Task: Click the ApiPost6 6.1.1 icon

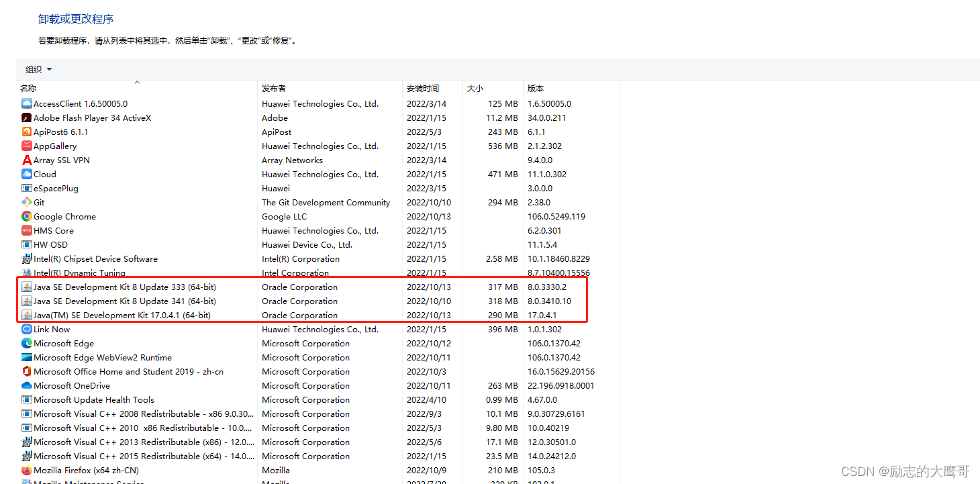Action: tap(27, 132)
